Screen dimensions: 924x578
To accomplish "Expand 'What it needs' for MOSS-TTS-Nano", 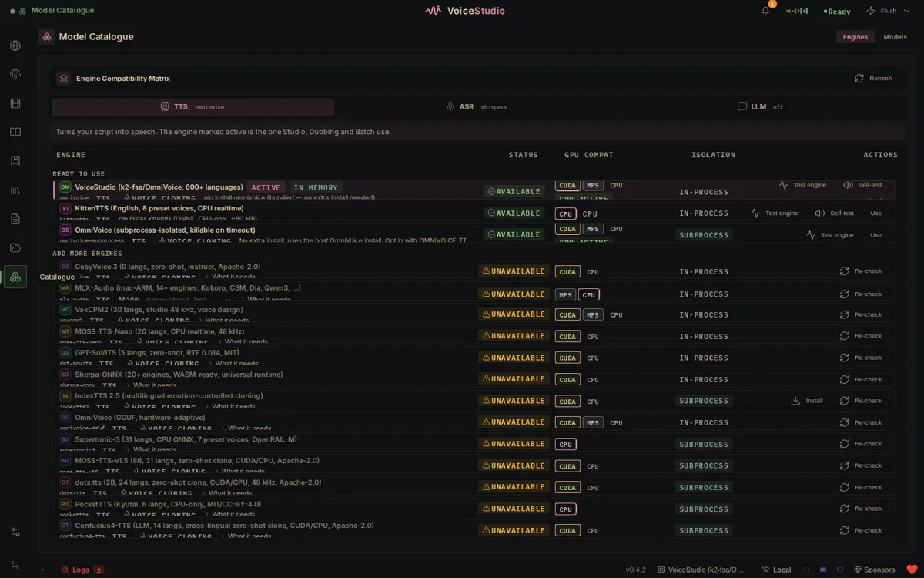I will click(x=243, y=342).
